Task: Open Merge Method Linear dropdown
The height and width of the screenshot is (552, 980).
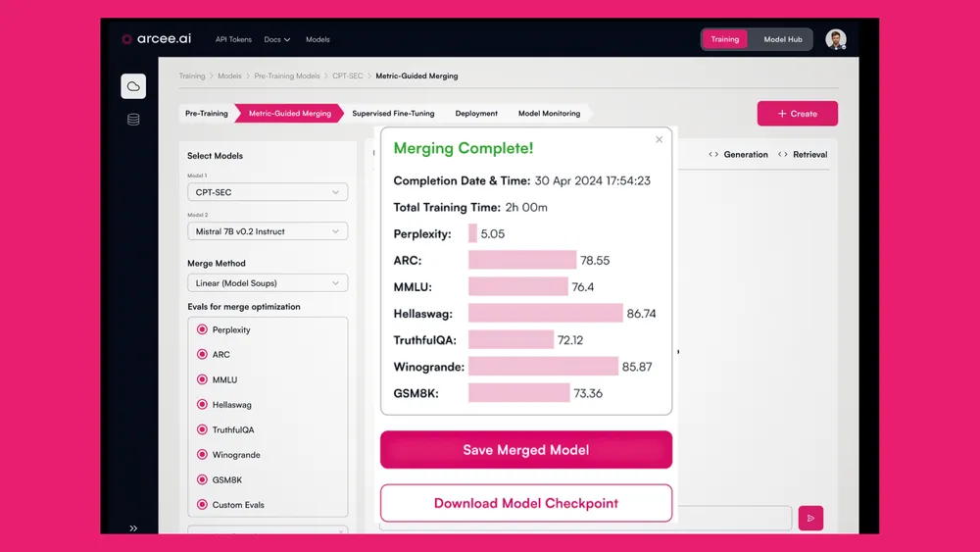Action: click(268, 283)
